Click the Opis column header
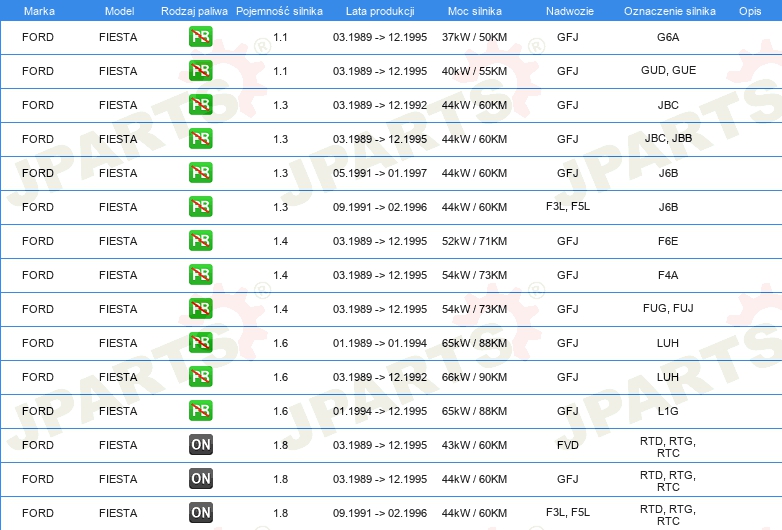Viewport: 782px width, 530px height. 750,11
